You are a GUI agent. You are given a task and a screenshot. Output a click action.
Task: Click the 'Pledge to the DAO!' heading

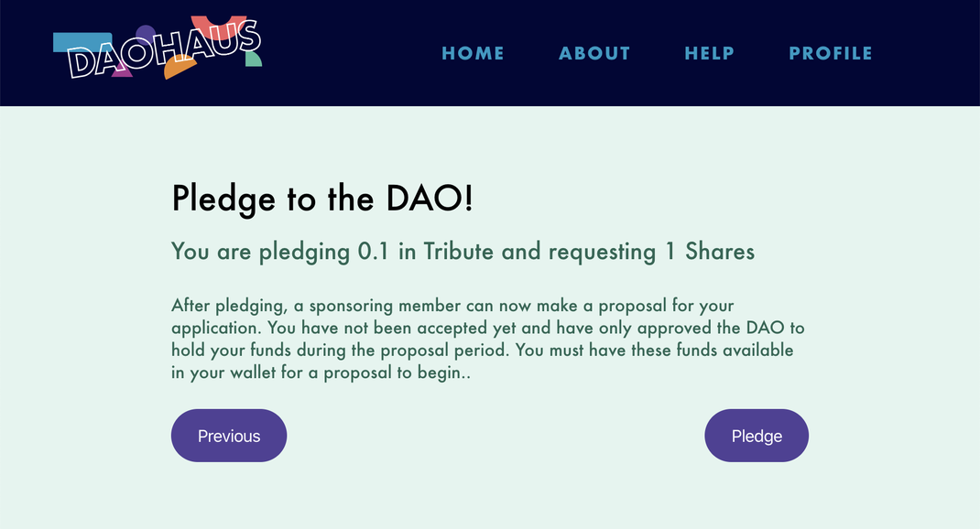point(322,200)
